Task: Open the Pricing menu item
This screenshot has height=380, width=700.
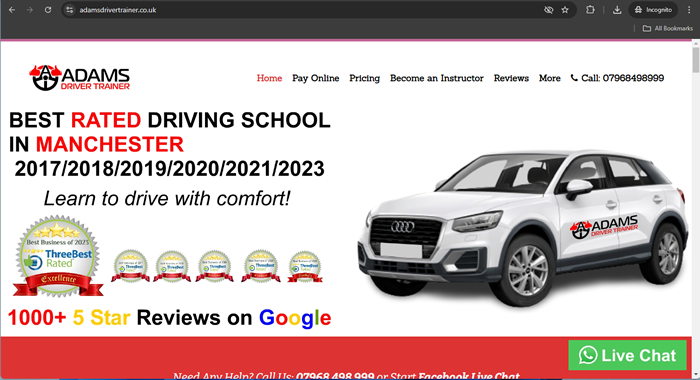Action: (364, 78)
